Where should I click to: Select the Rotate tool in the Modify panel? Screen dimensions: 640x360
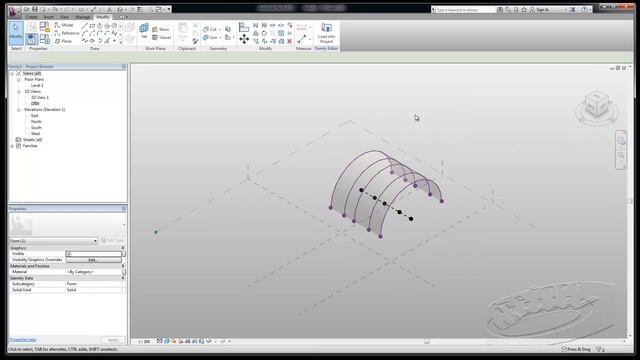pos(264,33)
